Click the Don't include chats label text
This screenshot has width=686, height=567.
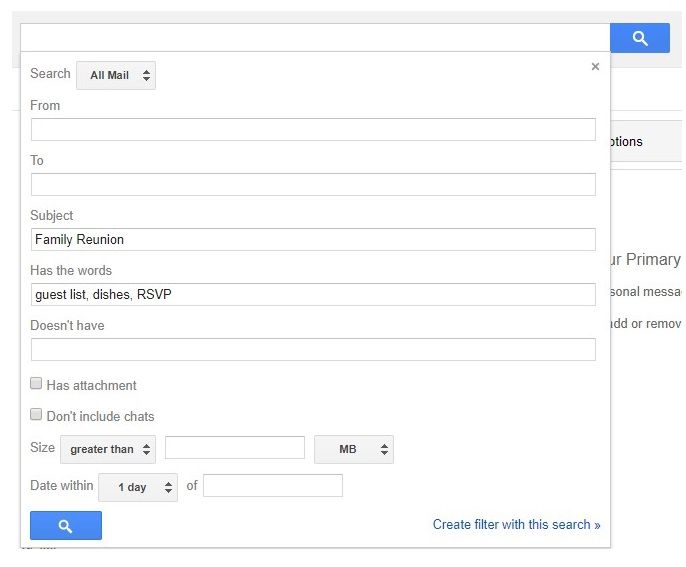[100, 416]
